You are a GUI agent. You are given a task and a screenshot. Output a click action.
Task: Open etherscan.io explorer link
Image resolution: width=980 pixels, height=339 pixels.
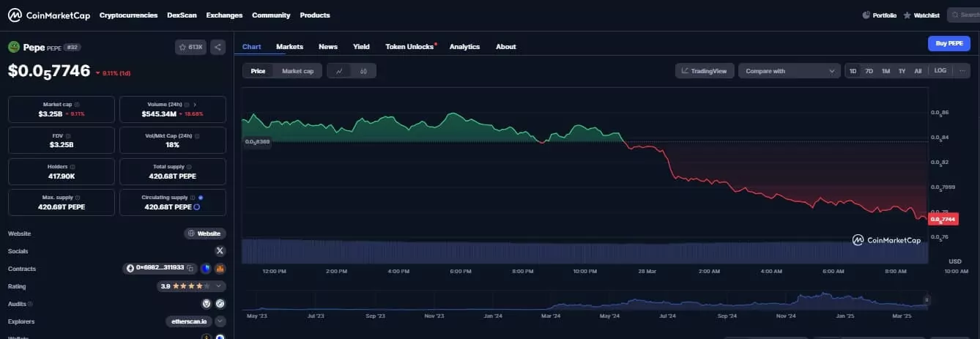pyautogui.click(x=189, y=321)
